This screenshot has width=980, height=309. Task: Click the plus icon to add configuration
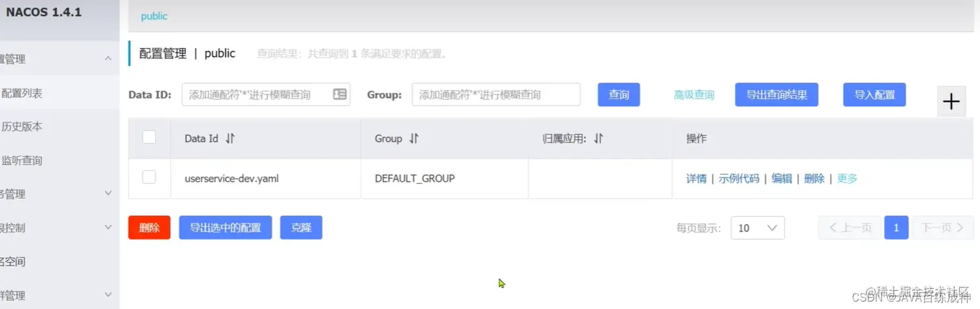pos(951,101)
